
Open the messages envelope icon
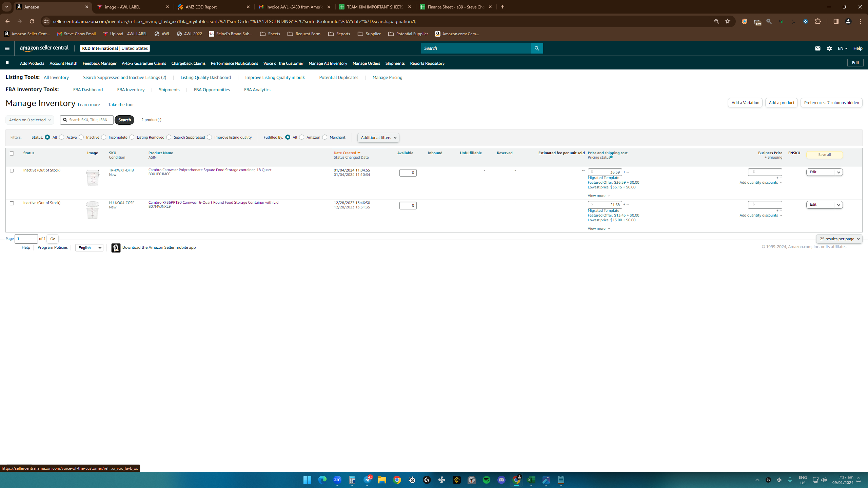pos(817,48)
